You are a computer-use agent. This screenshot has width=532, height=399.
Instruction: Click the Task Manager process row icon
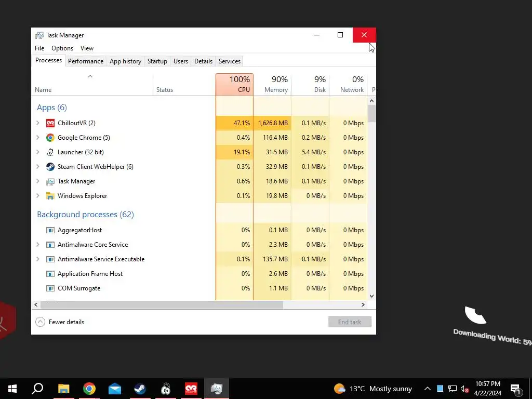pos(50,181)
